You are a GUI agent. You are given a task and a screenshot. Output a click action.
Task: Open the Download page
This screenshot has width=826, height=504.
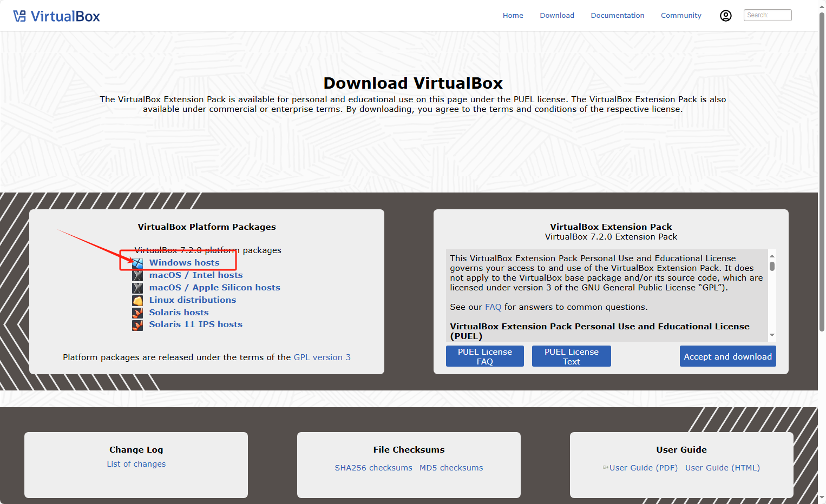pyautogui.click(x=557, y=15)
